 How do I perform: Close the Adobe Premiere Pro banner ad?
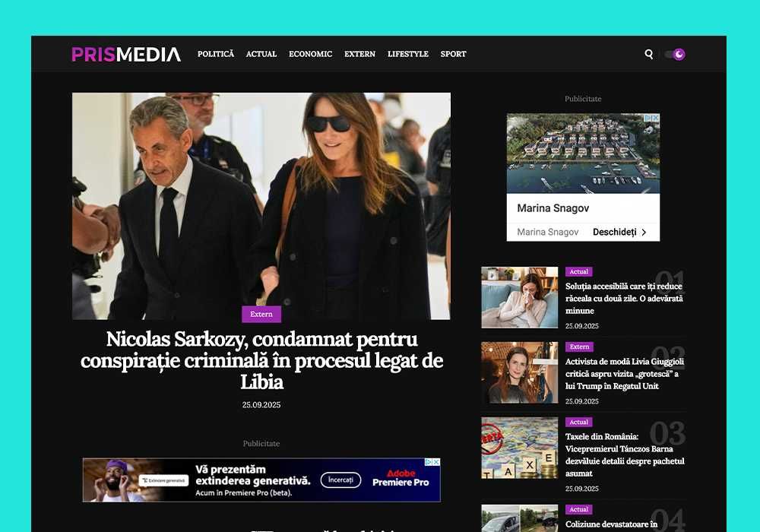436,462
